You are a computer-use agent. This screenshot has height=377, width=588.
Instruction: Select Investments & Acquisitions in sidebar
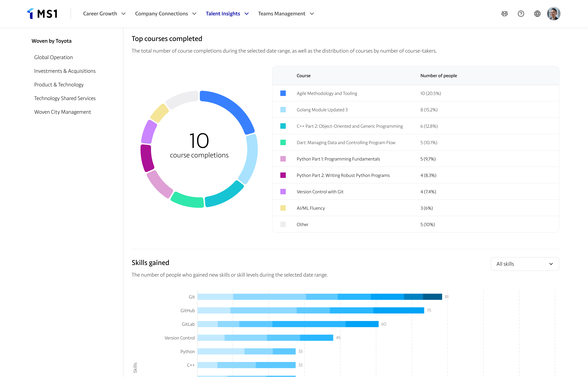coord(65,71)
